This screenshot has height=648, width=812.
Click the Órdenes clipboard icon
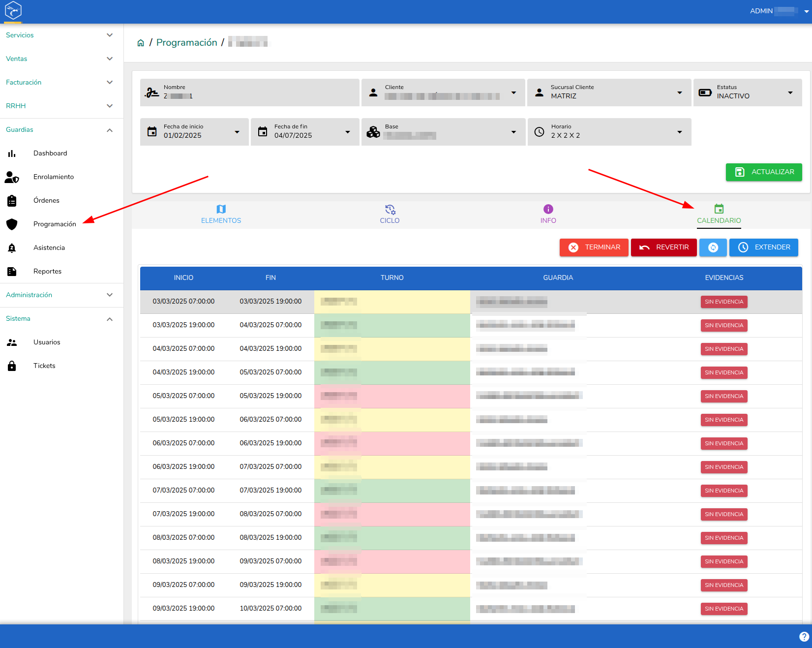coord(12,201)
